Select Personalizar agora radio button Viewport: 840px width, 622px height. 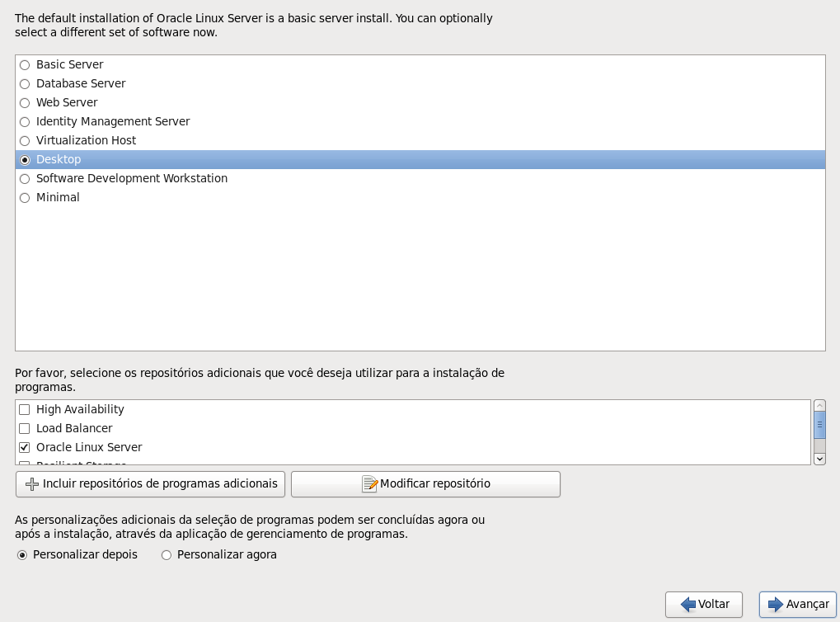[167, 555]
